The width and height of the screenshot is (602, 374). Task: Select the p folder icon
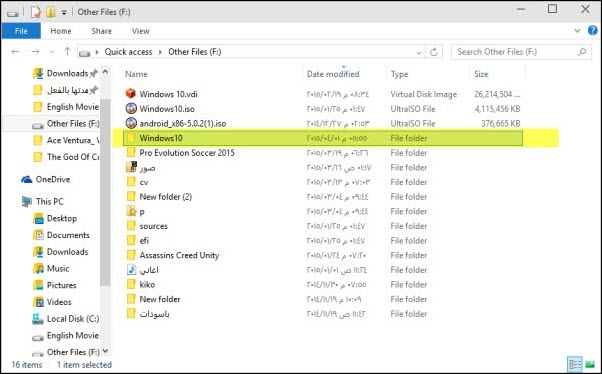point(131,211)
